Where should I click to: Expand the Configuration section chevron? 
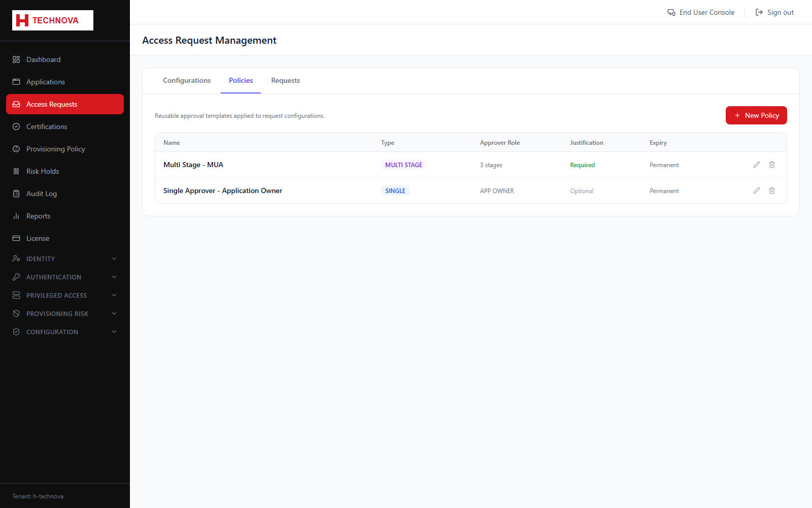114,332
